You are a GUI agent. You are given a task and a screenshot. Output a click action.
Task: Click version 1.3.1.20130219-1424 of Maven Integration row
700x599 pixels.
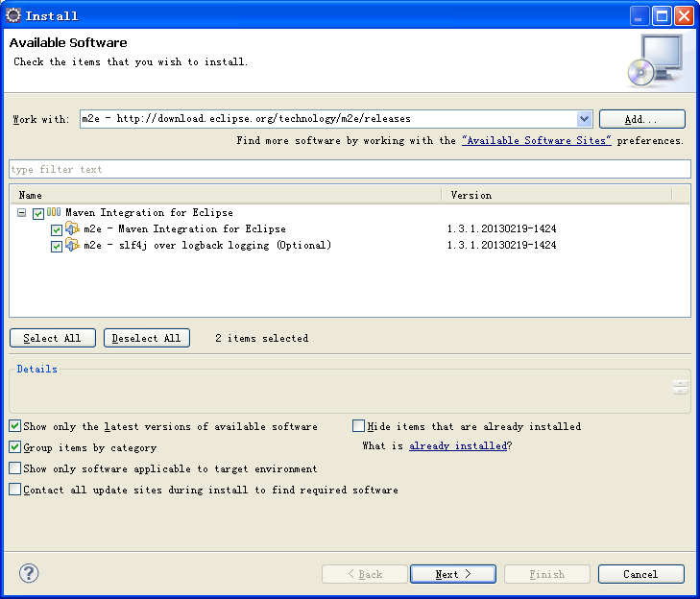click(x=502, y=228)
